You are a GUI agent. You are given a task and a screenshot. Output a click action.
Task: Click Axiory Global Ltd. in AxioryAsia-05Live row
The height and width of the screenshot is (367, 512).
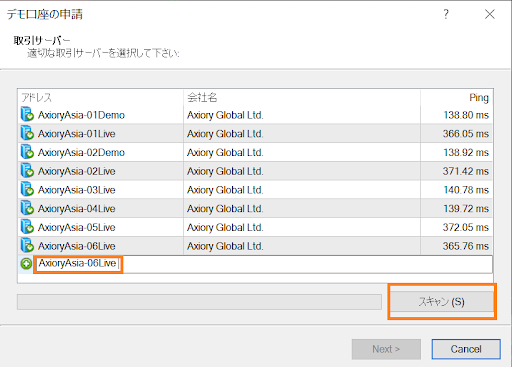pyautogui.click(x=225, y=227)
